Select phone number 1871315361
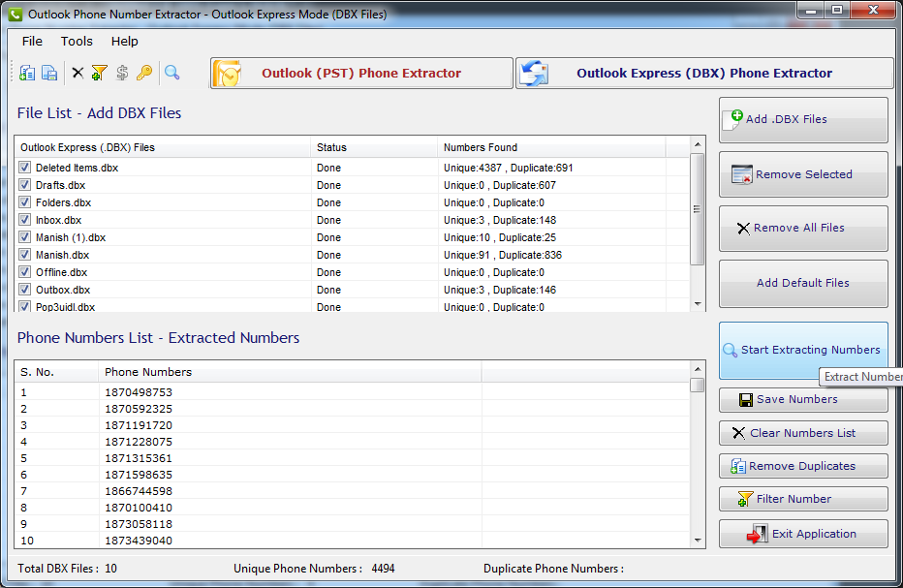 [x=139, y=458]
